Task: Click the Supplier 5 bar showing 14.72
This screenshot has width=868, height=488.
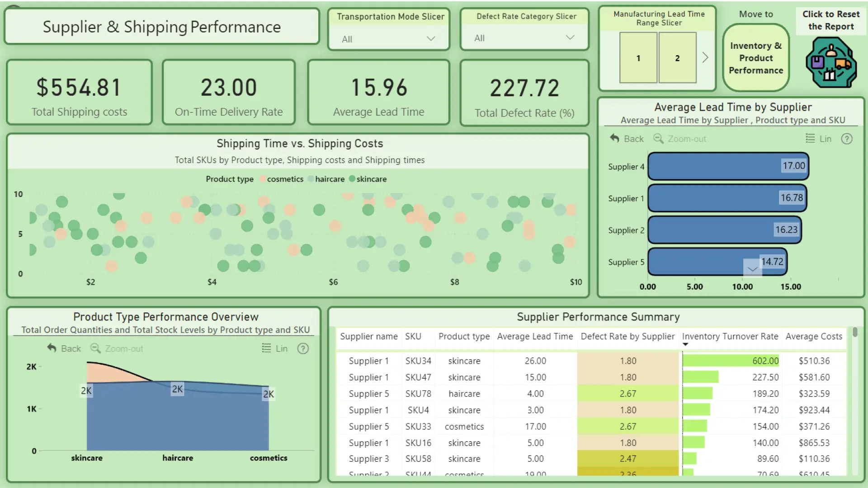Action: pyautogui.click(x=717, y=262)
